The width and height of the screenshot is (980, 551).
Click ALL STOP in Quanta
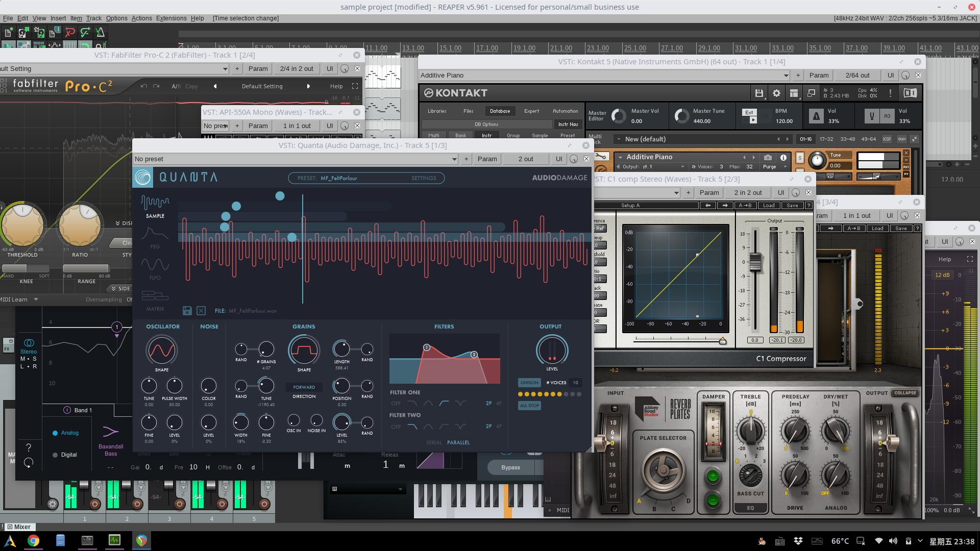[529, 406]
